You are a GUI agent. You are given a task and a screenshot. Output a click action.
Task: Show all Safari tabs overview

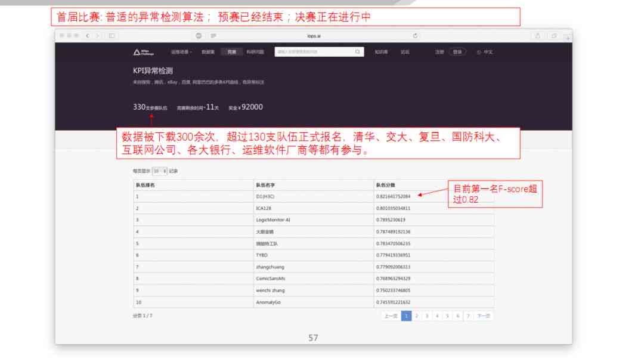pyautogui.click(x=553, y=36)
